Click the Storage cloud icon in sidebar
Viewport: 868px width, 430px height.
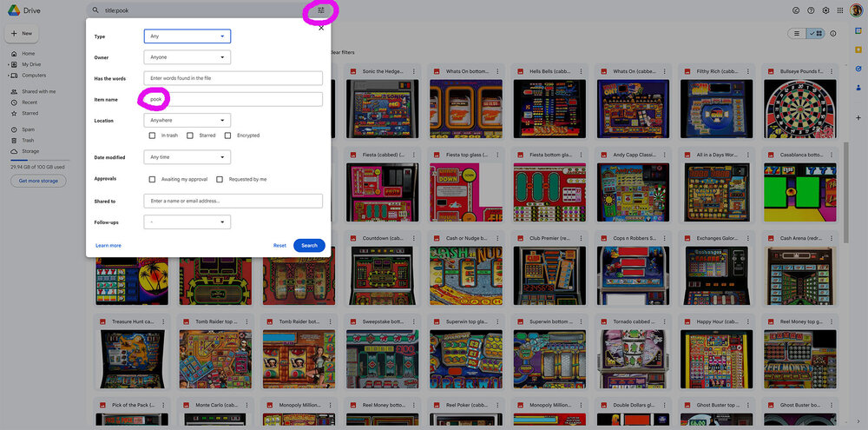tap(15, 151)
